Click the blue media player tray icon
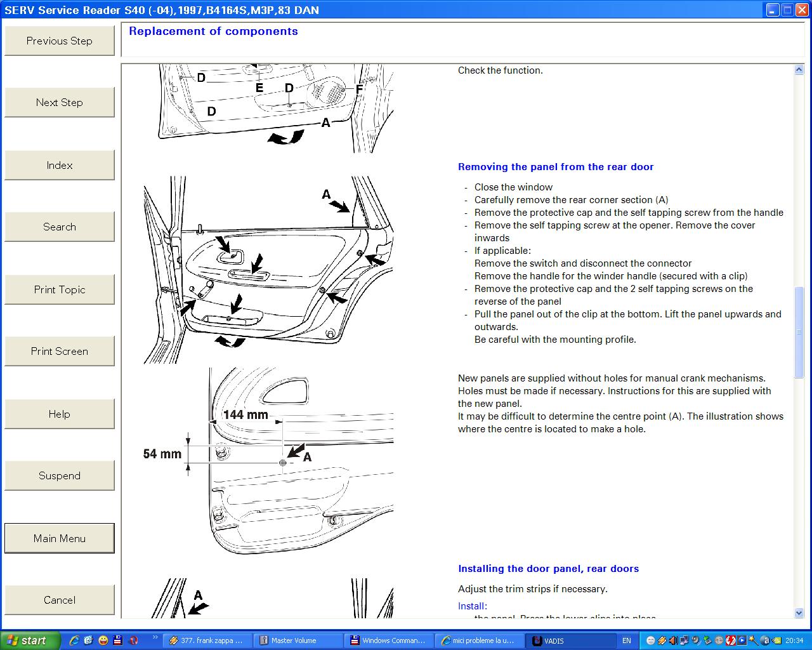The width and height of the screenshot is (812, 650). (742, 640)
